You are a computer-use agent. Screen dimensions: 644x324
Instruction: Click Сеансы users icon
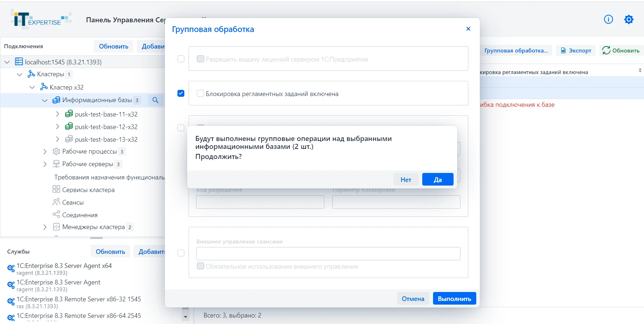tap(56, 202)
